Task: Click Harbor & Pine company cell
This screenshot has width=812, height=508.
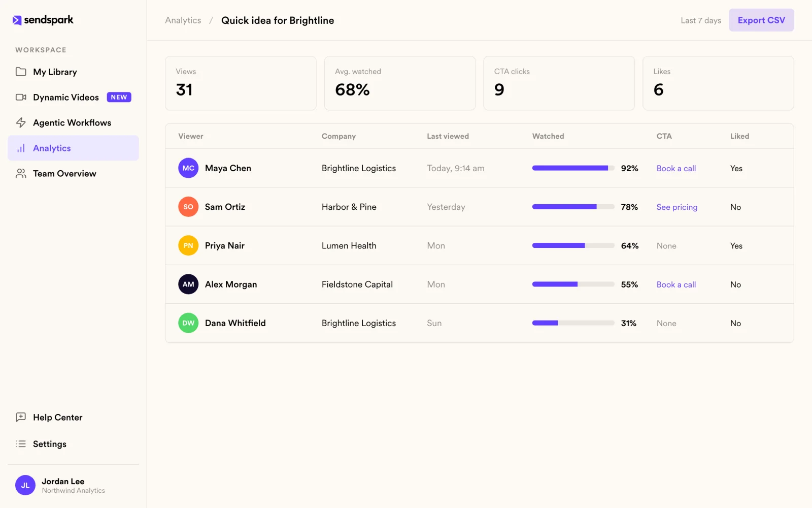Action: pos(349,207)
